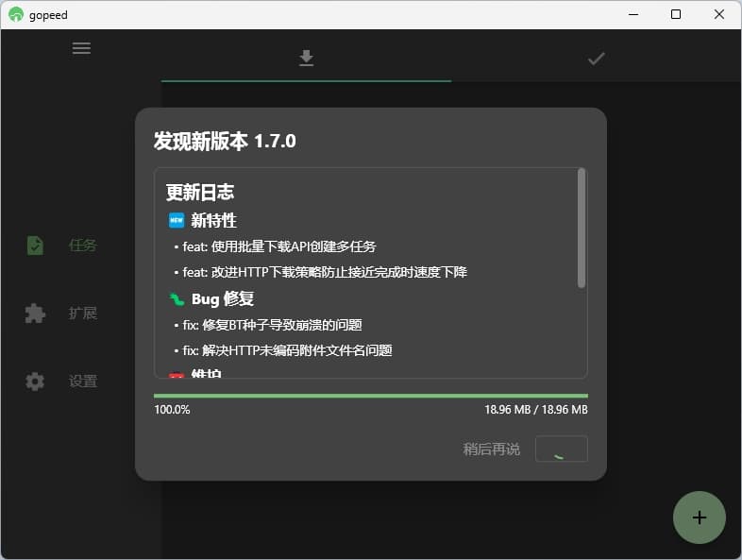Click 'fix: 解决HTTP未编码附件文件名问题' line
The width and height of the screenshot is (742, 560).
click(287, 350)
